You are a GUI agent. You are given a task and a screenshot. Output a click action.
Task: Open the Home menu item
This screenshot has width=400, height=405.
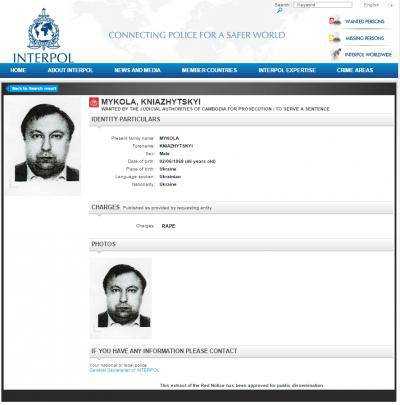pyautogui.click(x=18, y=70)
